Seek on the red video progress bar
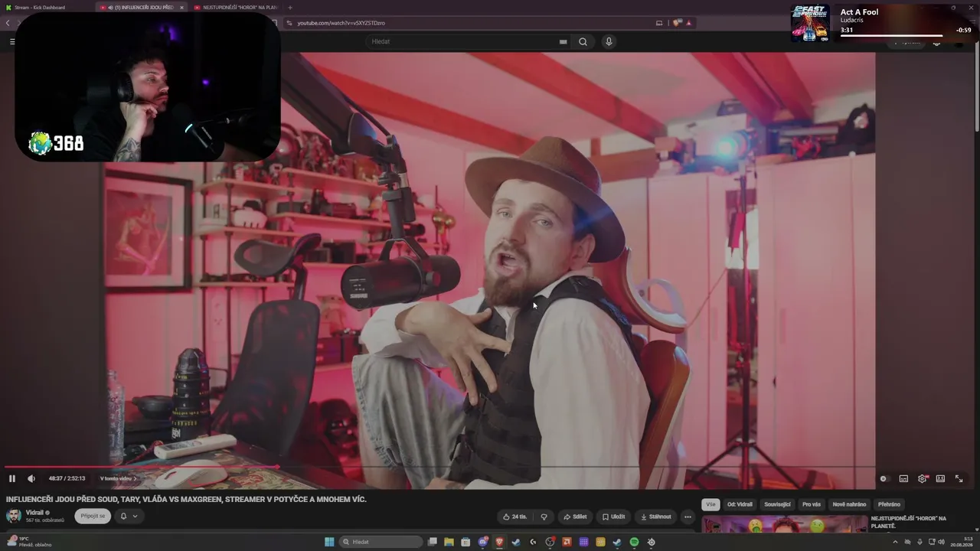The height and width of the screenshot is (551, 980). tap(439, 466)
